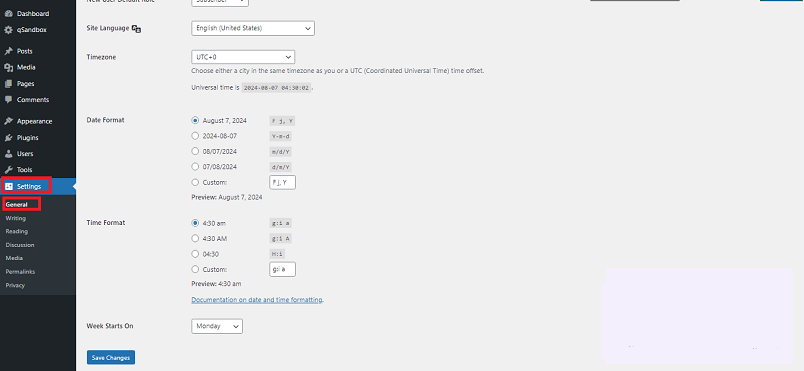This screenshot has height=371, width=804.
Task: Choose the 07/08/2024 date format
Action: 195,167
